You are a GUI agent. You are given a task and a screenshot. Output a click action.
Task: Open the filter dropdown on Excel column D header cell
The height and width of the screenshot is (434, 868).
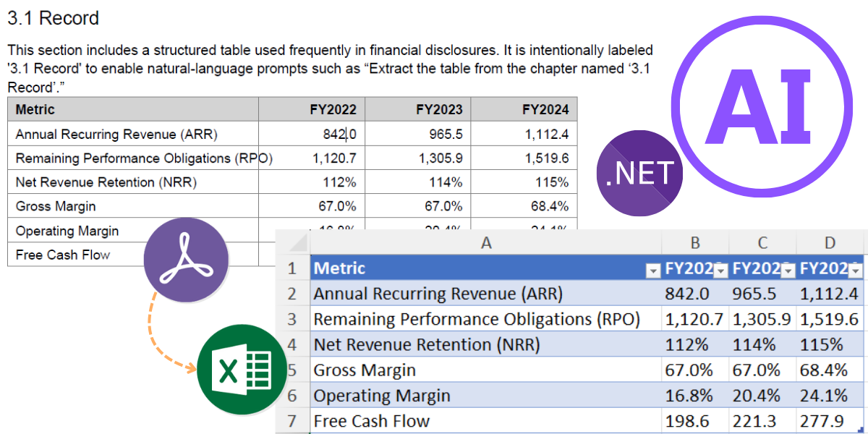point(856,271)
